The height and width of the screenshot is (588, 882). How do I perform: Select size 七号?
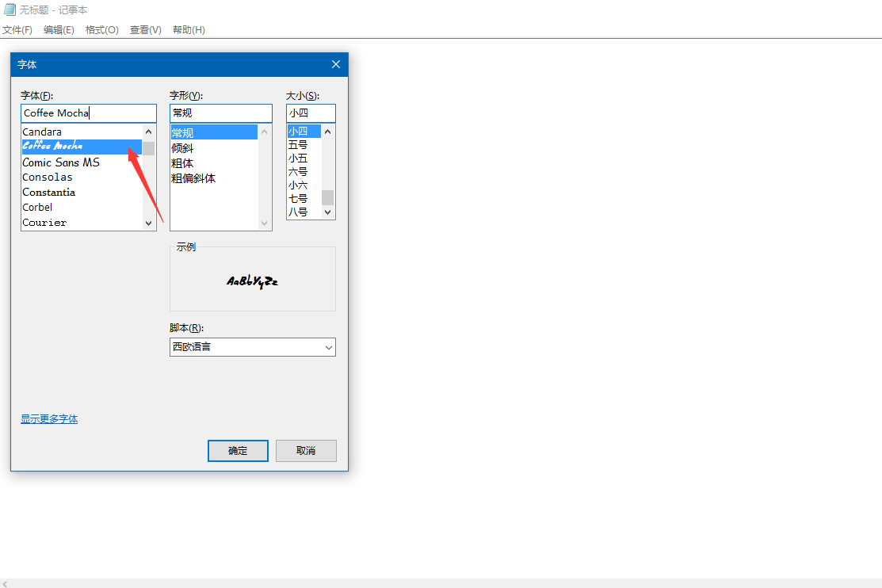click(x=304, y=199)
